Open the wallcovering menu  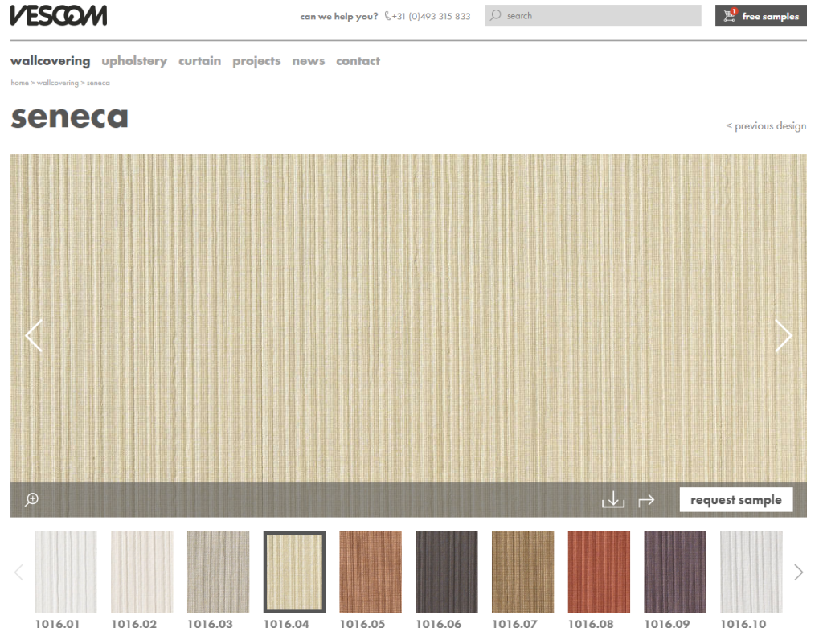(x=51, y=61)
